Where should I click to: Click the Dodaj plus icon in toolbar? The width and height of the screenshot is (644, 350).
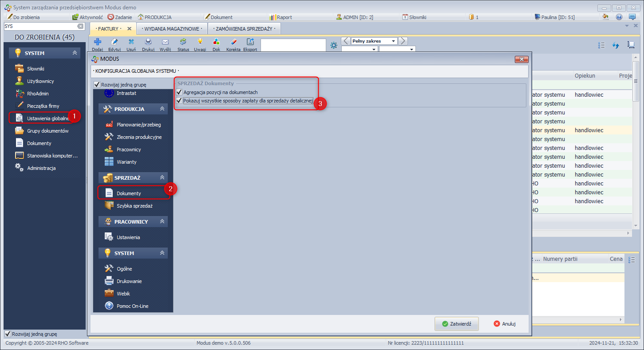click(97, 42)
